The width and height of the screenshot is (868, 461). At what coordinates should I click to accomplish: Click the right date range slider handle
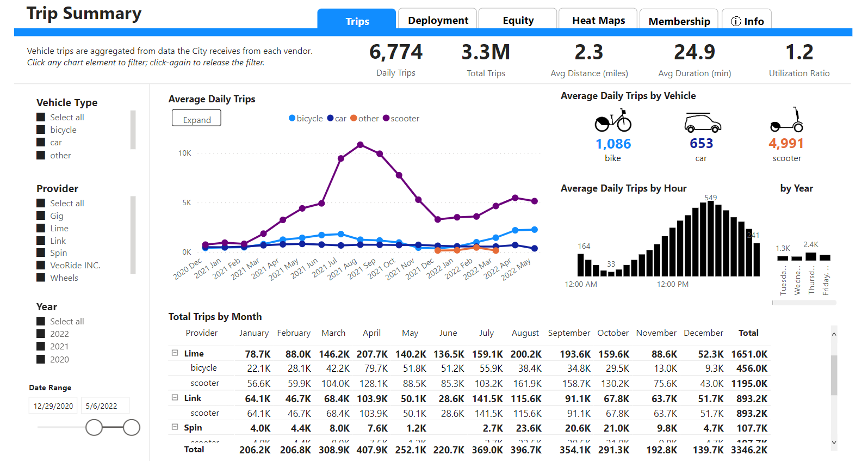coord(132,427)
